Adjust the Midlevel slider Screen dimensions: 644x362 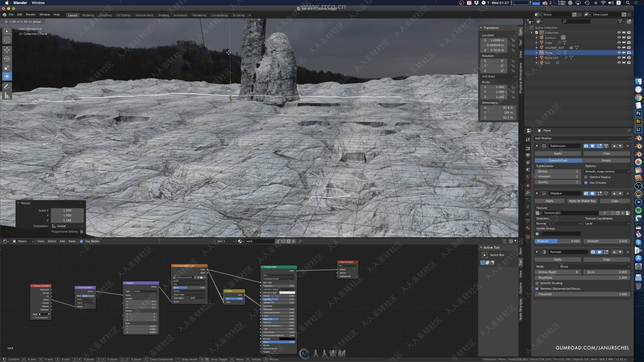(558, 241)
